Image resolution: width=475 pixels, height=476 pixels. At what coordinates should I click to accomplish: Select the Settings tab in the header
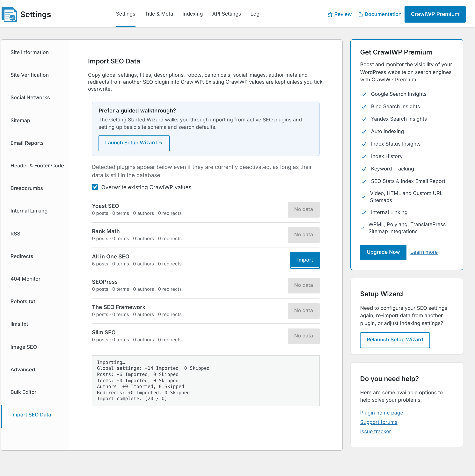click(x=126, y=14)
